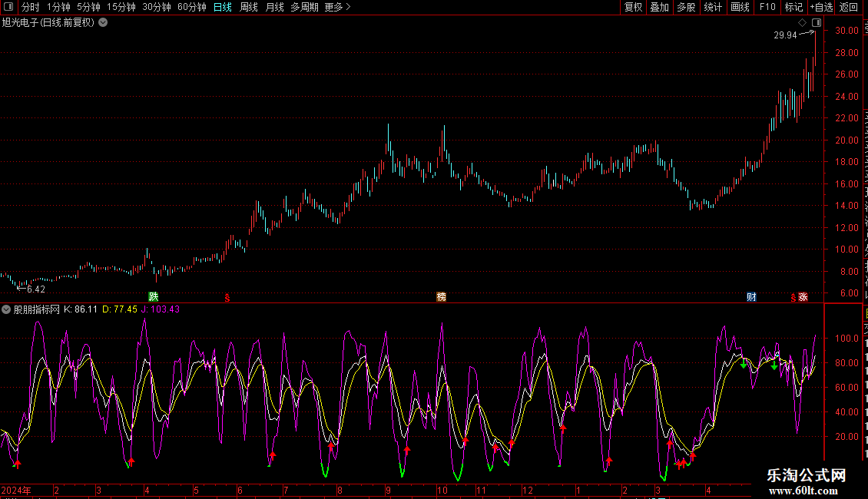Select the 1分钟 period
Screen dimensions: 868x499
click(x=58, y=7)
